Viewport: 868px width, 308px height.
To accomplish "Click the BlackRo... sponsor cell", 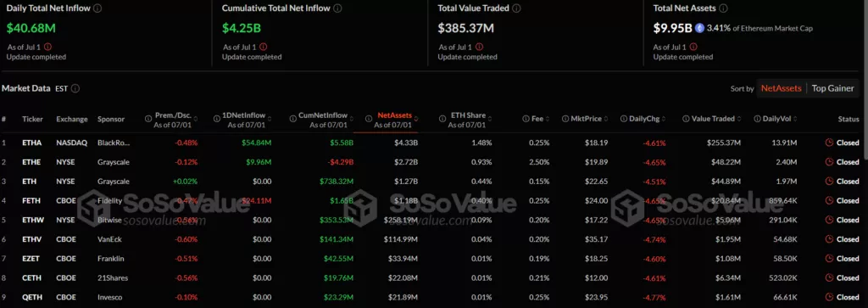I will tap(114, 143).
